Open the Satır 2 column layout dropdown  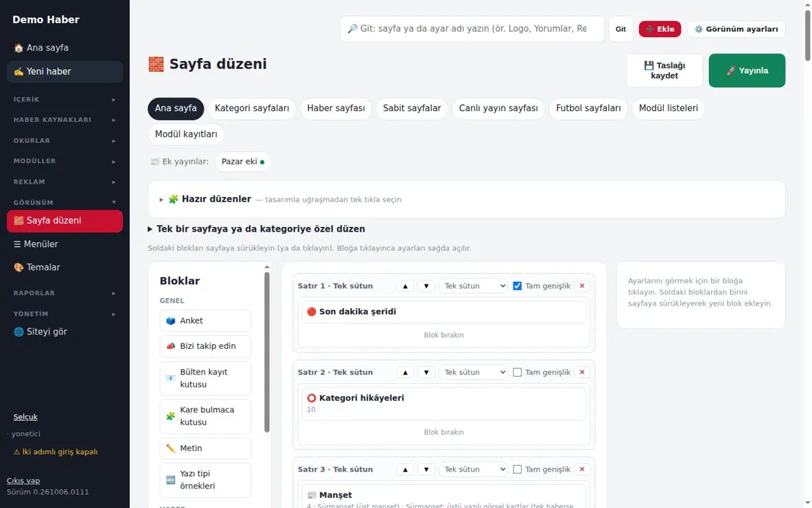click(x=473, y=372)
